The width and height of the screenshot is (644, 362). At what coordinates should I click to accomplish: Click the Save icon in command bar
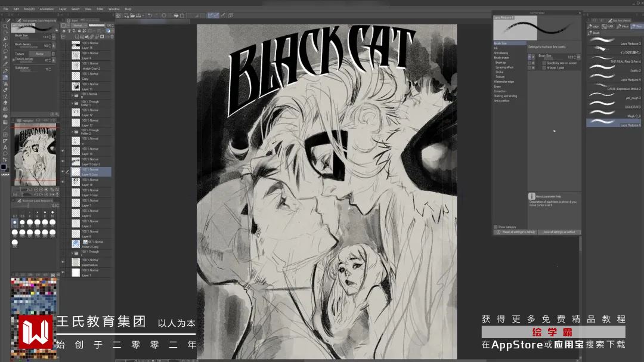coord(138,16)
